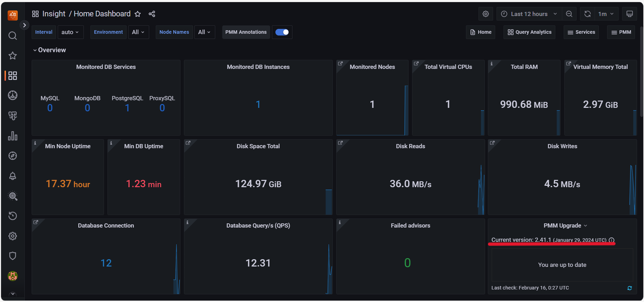Open Dashboards grid icon in sidebar

13,75
